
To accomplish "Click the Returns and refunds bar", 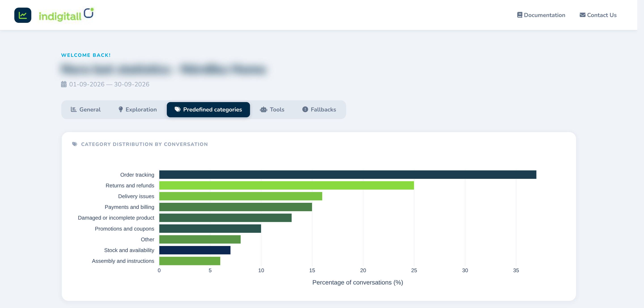I will (x=286, y=185).
